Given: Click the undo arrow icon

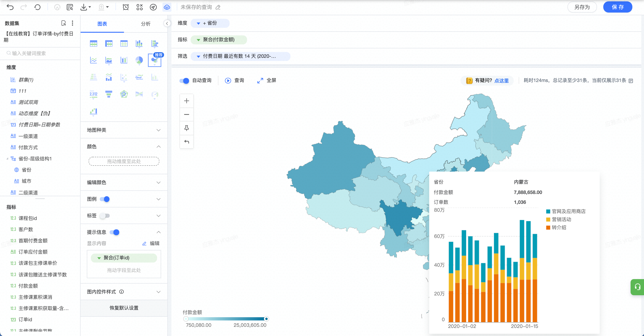Looking at the screenshot, I should [10, 7].
